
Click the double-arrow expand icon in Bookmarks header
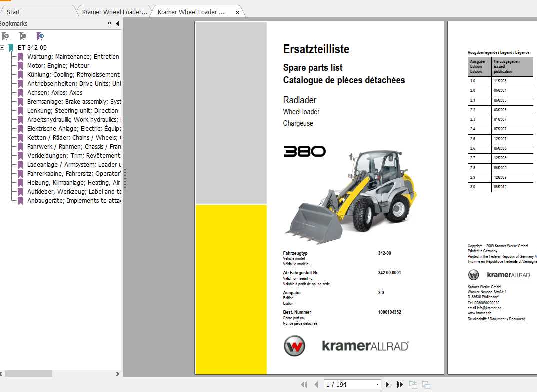coord(109,23)
